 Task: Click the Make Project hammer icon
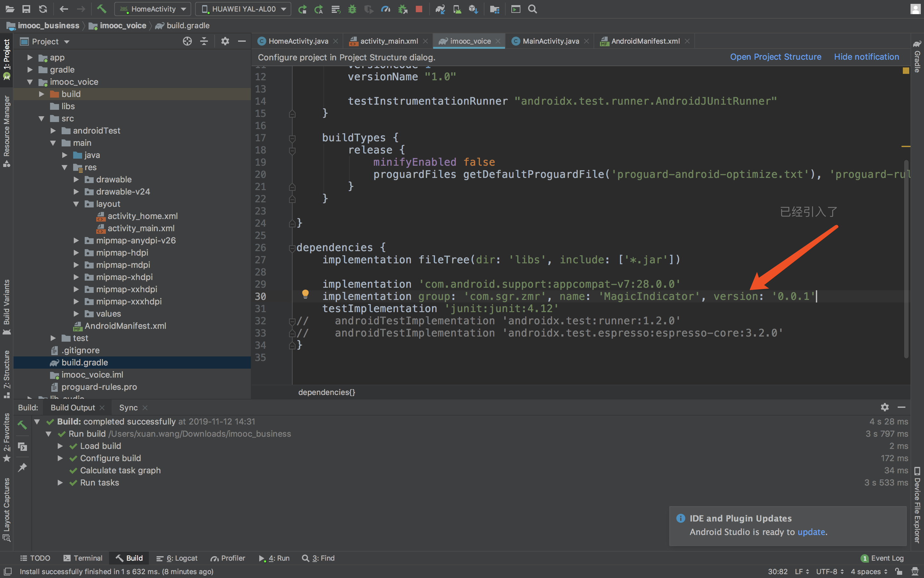click(102, 9)
